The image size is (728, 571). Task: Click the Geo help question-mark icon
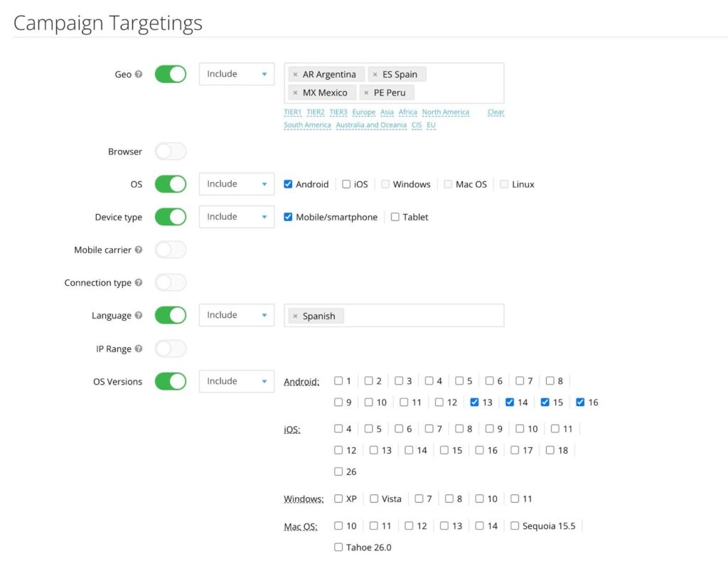point(139,74)
